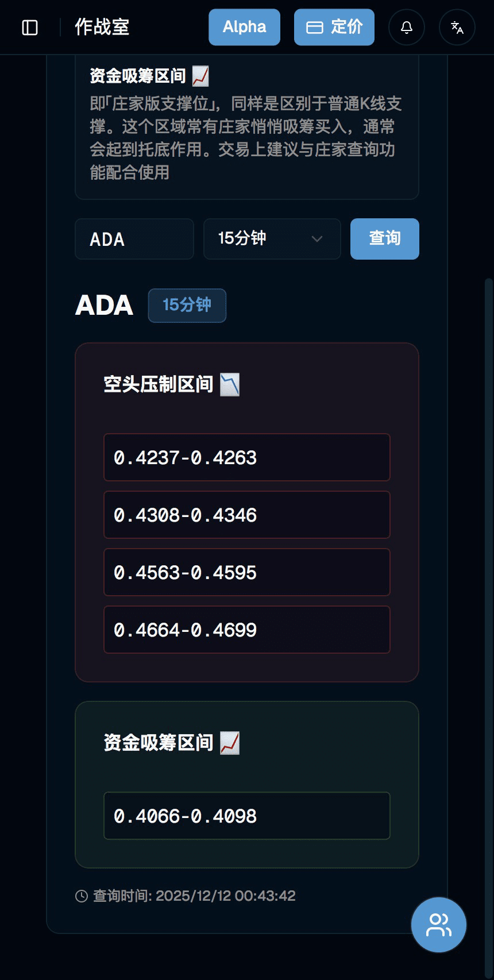Expand the timeframe chevron arrow
The image size is (494, 980).
point(317,239)
